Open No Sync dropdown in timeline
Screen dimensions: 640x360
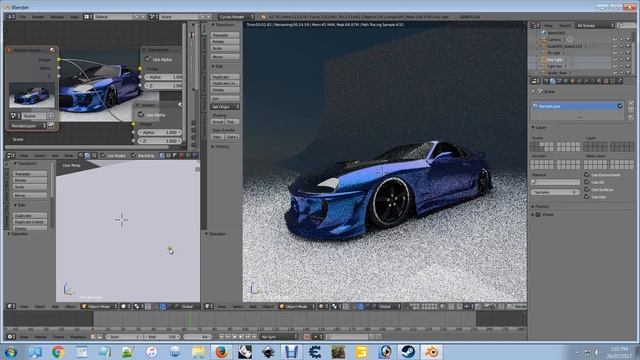pyautogui.click(x=279, y=337)
